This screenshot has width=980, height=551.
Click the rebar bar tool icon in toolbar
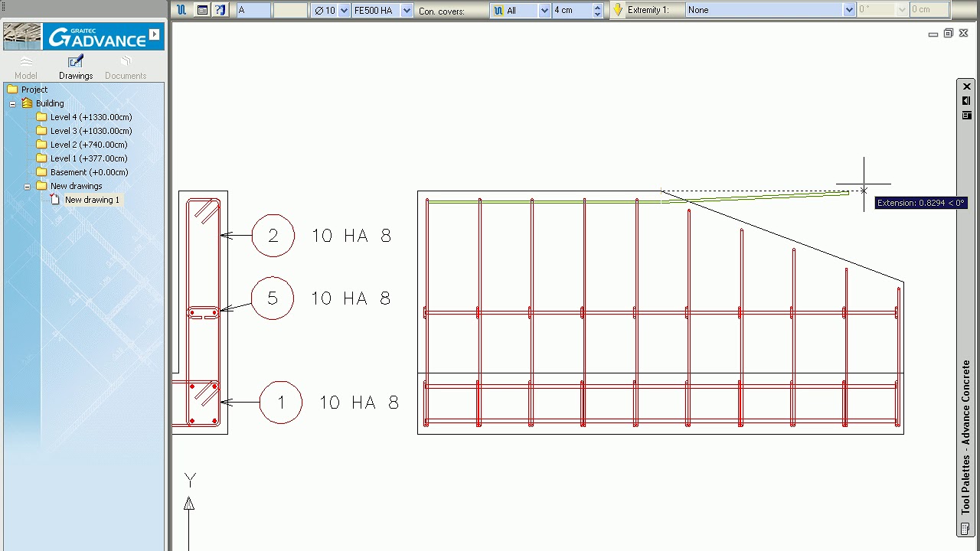(181, 10)
